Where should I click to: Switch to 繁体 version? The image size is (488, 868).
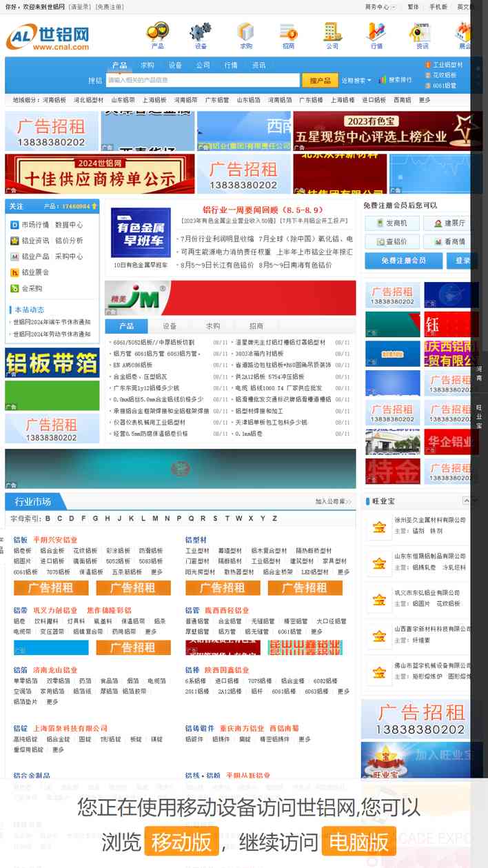point(413,7)
